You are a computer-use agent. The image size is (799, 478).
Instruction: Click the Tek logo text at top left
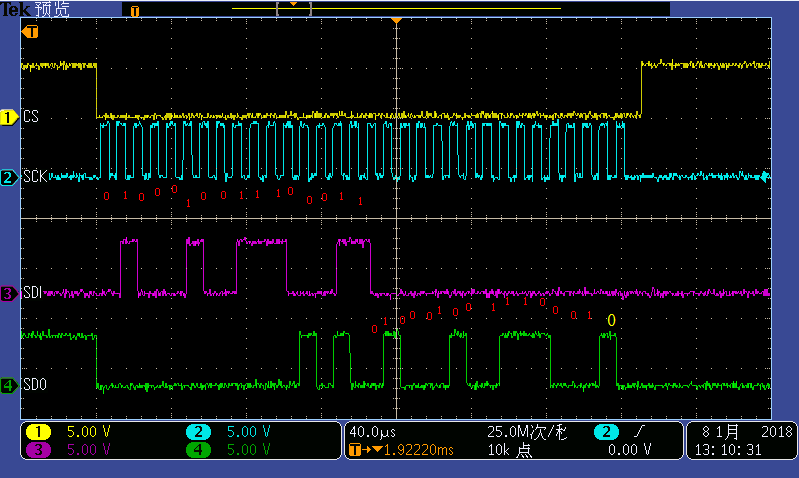point(15,9)
